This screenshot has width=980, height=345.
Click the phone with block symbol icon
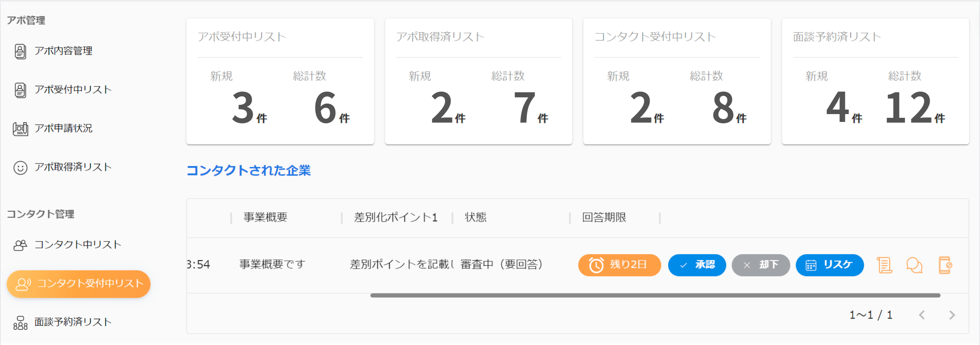click(x=945, y=265)
